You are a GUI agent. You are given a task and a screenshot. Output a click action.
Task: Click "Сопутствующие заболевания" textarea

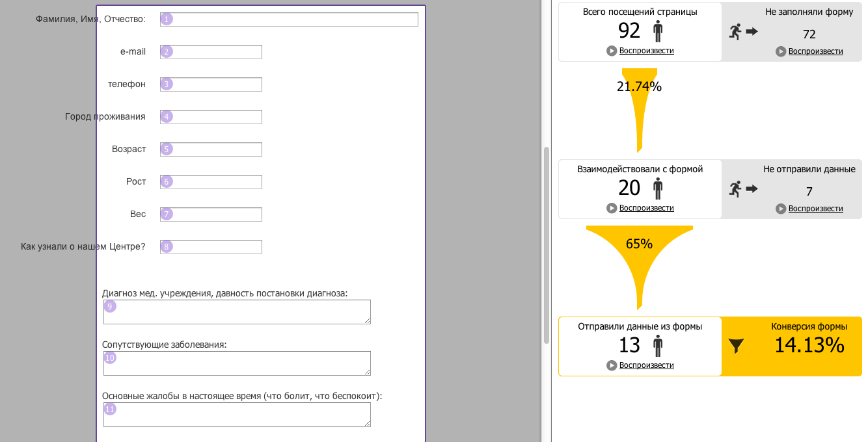(237, 363)
